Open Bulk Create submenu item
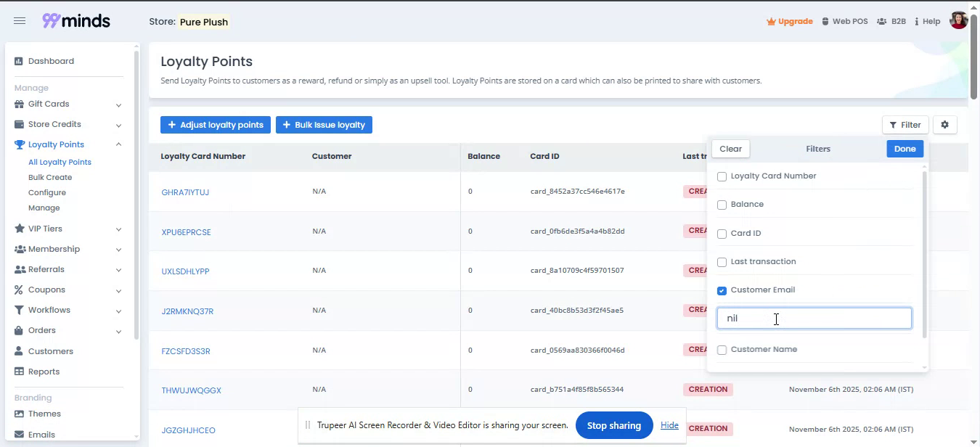The height and width of the screenshot is (447, 980). pos(50,178)
